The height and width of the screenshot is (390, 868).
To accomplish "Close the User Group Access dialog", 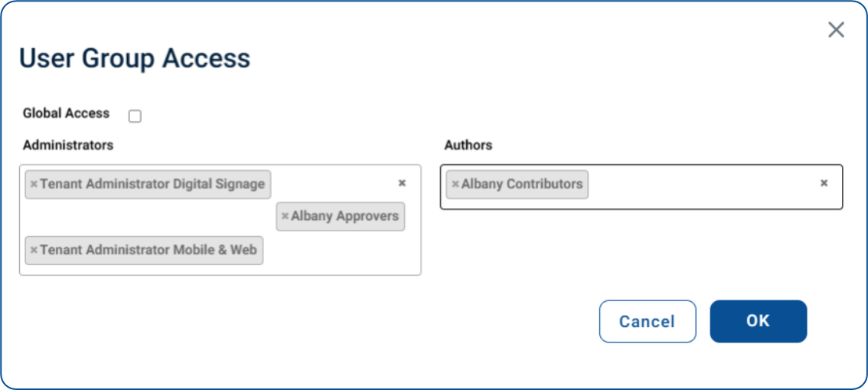I will (836, 30).
